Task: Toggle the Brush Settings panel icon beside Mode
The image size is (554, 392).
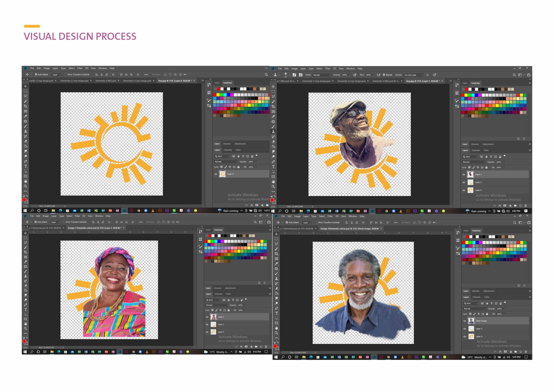Action: [x=294, y=75]
